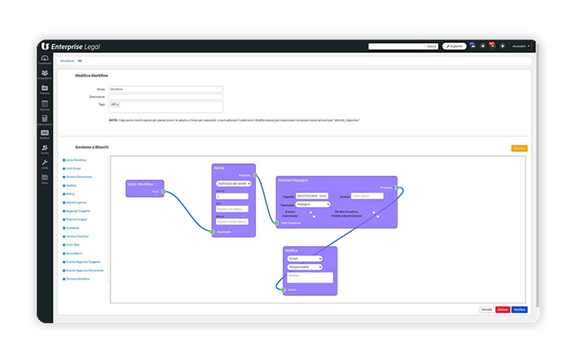This screenshot has width=576, height=362.
Task: Click the Inserisci Impegno Dati Creazione dot
Action: tap(277, 223)
